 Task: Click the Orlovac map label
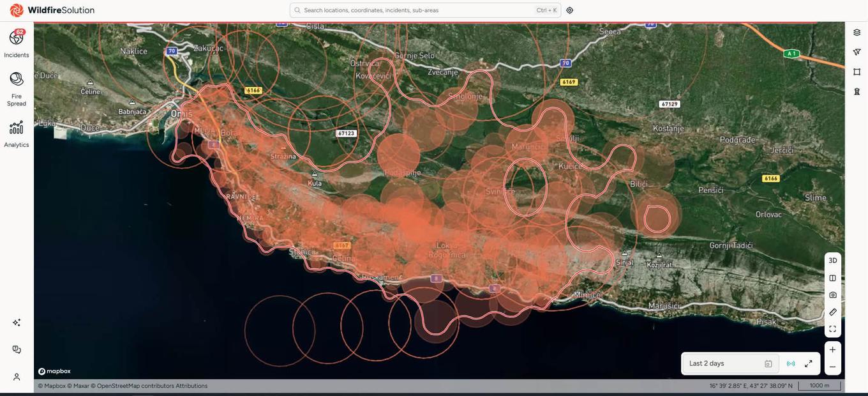tap(768, 215)
